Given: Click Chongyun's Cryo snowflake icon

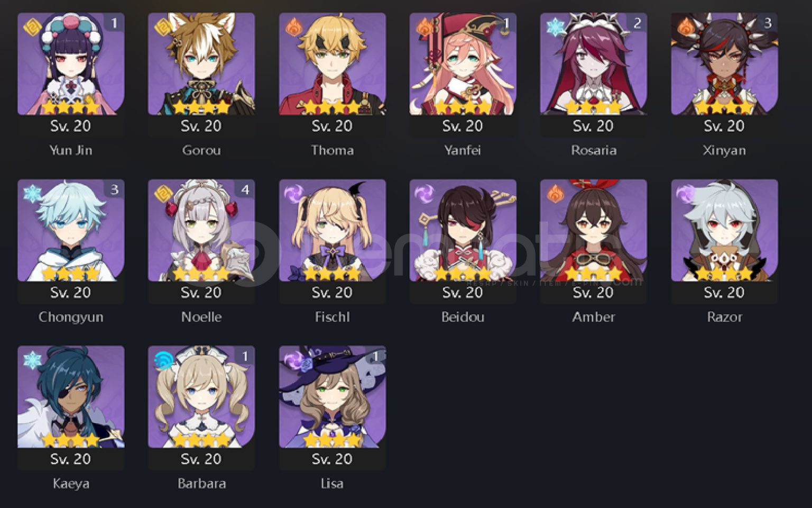Looking at the screenshot, I should 32,193.
